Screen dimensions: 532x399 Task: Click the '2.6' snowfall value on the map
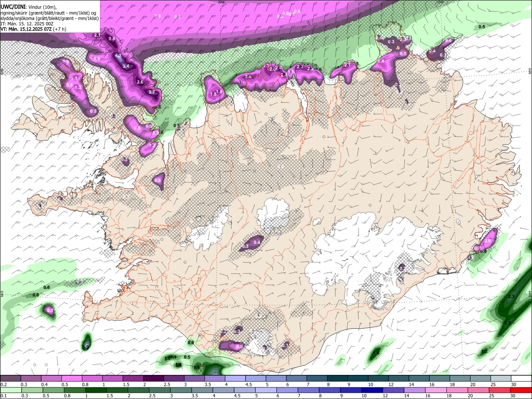click(x=140, y=82)
